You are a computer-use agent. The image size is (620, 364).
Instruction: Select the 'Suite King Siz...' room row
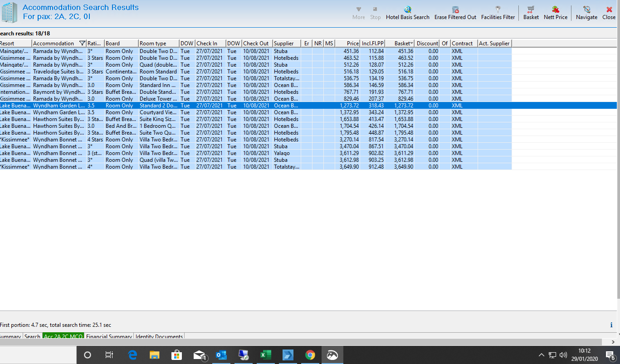[256, 119]
